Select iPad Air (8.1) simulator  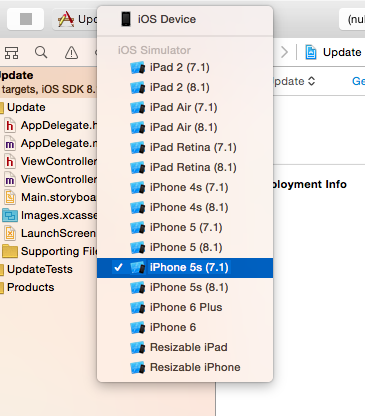pyautogui.click(x=185, y=127)
